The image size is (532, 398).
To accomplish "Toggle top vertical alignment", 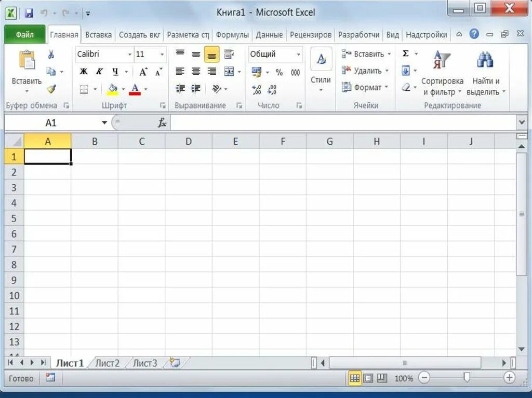I will (180, 54).
